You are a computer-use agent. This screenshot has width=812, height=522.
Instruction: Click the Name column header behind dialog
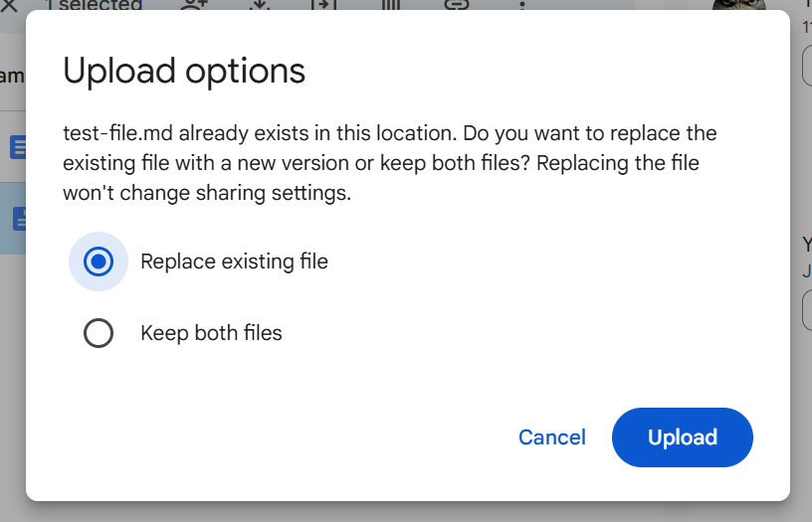(12, 76)
